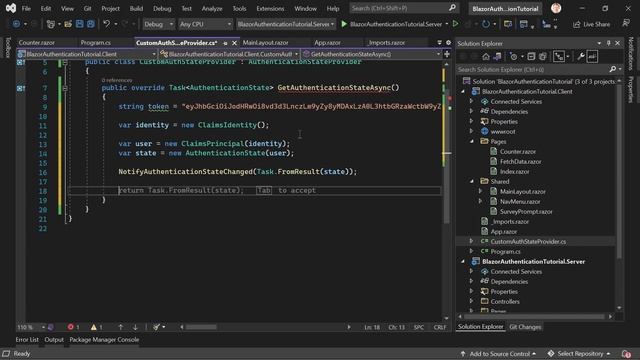
Task: Click Select Repository in the status bar
Action: 579,354
